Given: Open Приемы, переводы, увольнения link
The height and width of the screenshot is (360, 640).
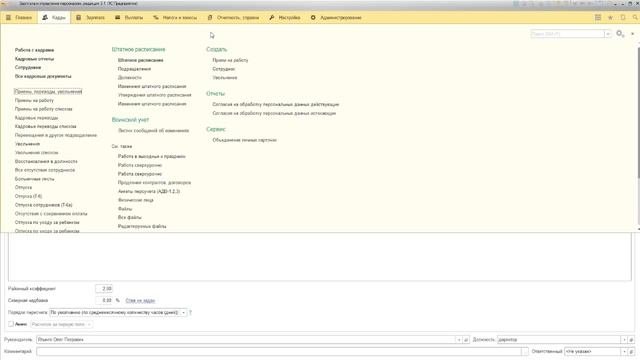Looking at the screenshot, I should [48, 91].
